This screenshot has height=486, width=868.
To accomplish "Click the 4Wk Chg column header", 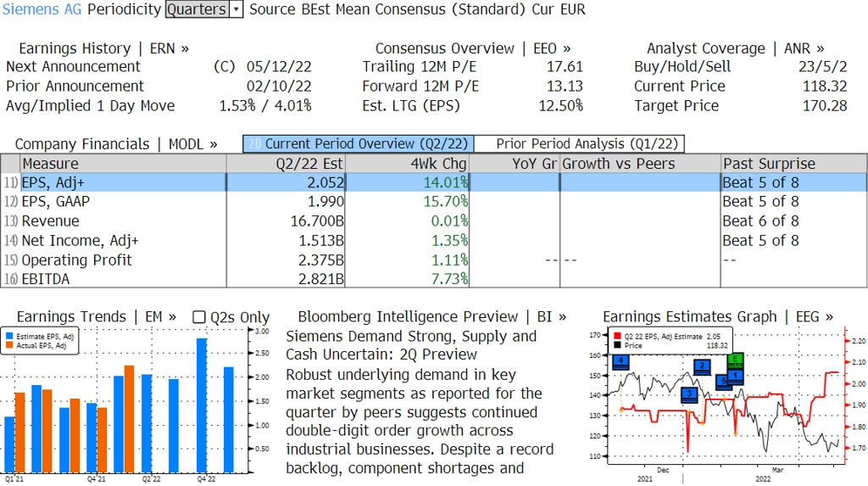I will pos(407,164).
